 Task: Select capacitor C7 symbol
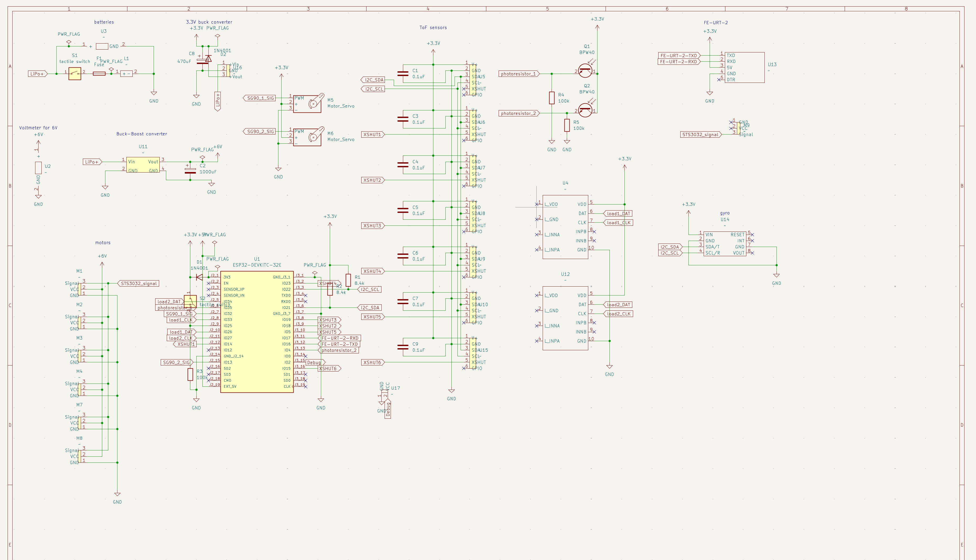pyautogui.click(x=403, y=301)
